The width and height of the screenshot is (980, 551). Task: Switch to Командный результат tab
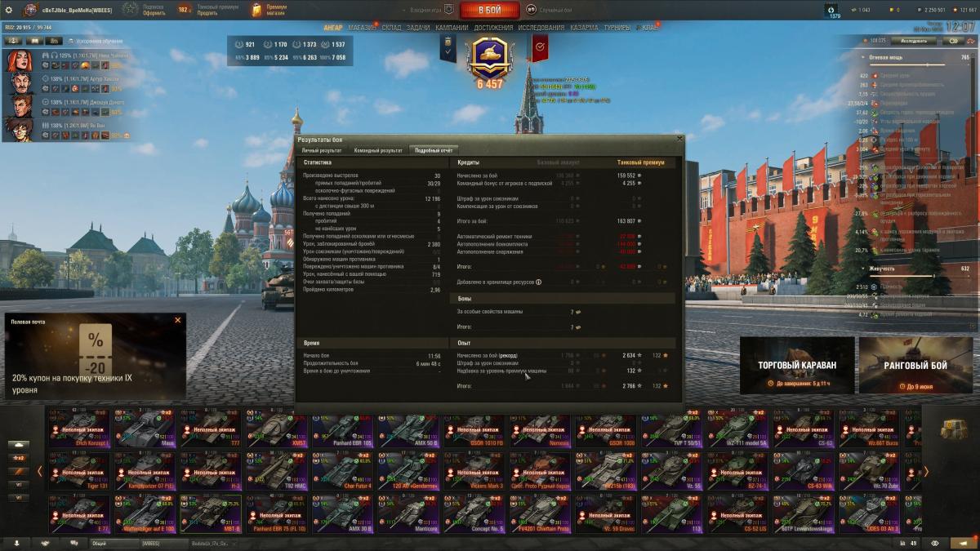pyautogui.click(x=378, y=150)
